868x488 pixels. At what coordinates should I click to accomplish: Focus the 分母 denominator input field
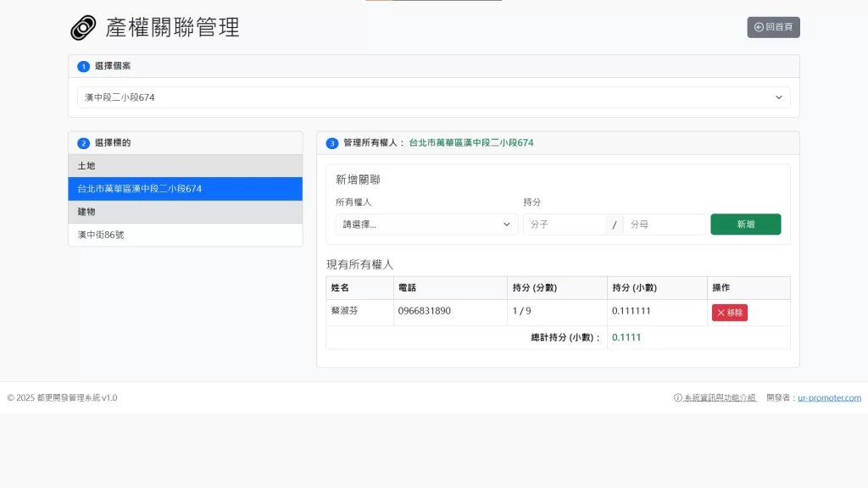(x=664, y=225)
